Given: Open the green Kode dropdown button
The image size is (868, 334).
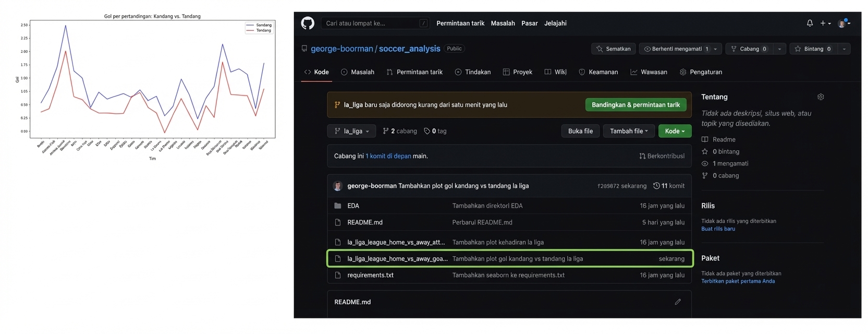Looking at the screenshot, I should click(675, 131).
